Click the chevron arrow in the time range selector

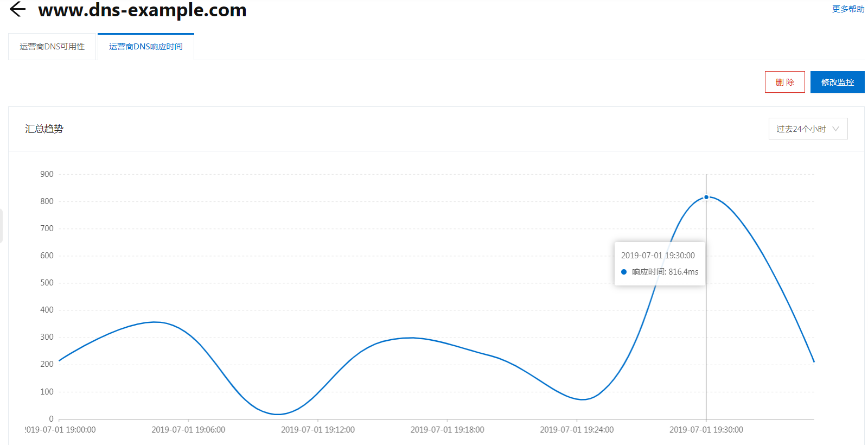(836, 129)
